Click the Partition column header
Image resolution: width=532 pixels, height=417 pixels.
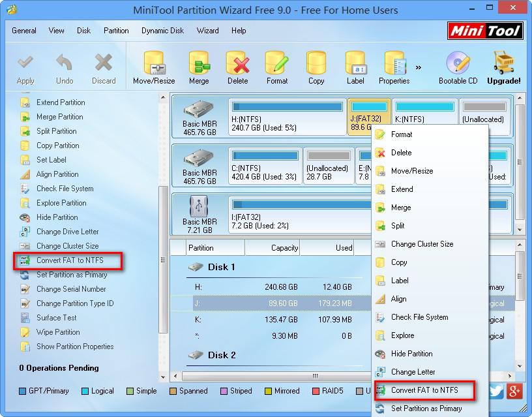(x=215, y=248)
